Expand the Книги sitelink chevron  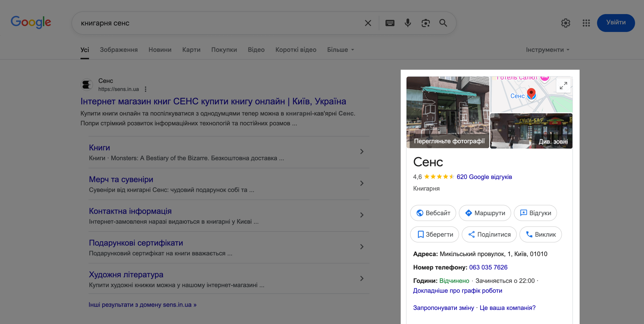(362, 152)
